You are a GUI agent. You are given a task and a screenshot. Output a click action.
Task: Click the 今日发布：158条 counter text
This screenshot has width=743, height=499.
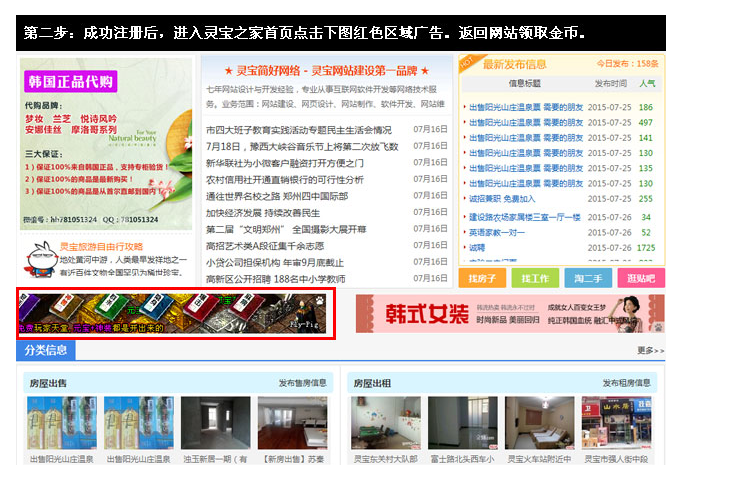point(627,64)
